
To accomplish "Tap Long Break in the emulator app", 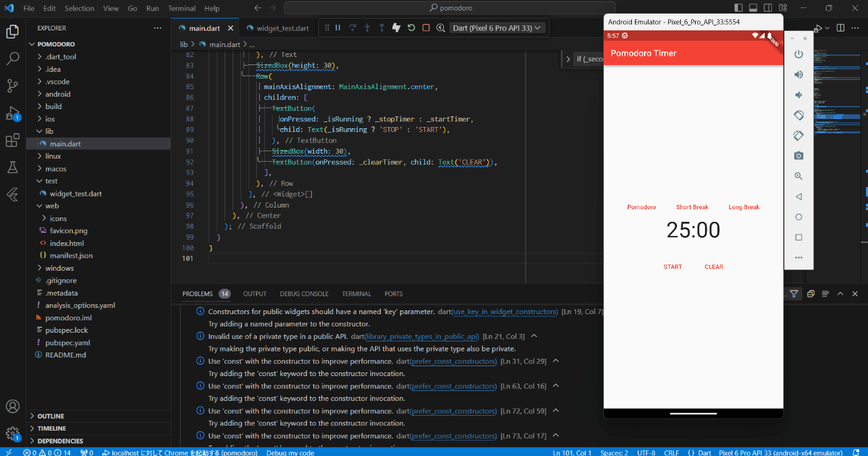I will point(744,208).
